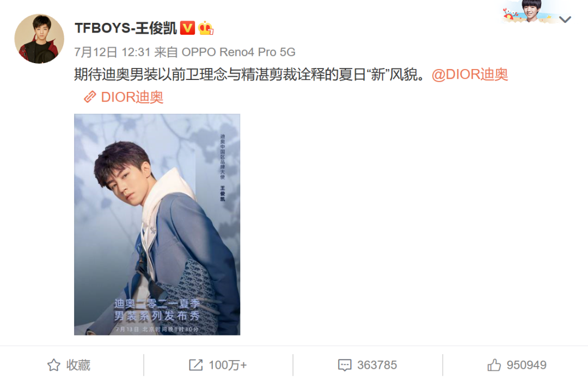Click the crown membership badge icon
588x378 pixels.
(205, 28)
